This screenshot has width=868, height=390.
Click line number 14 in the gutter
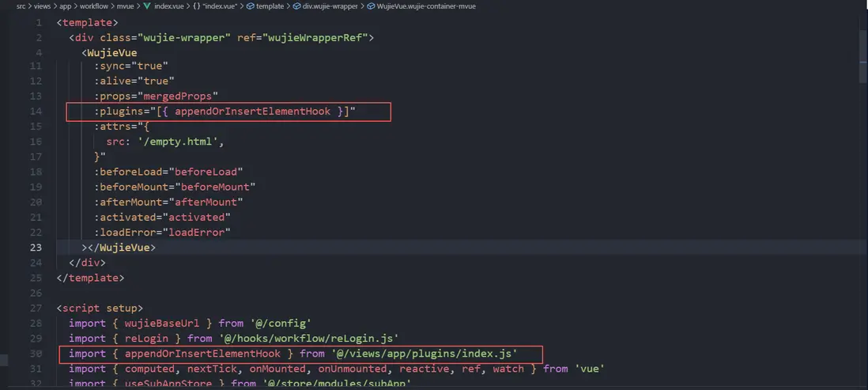36,112
